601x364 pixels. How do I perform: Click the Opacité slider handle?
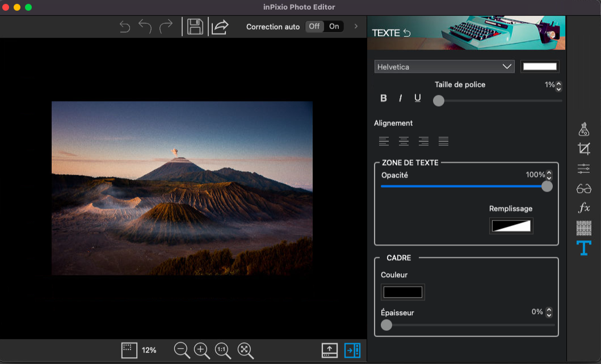pos(547,186)
